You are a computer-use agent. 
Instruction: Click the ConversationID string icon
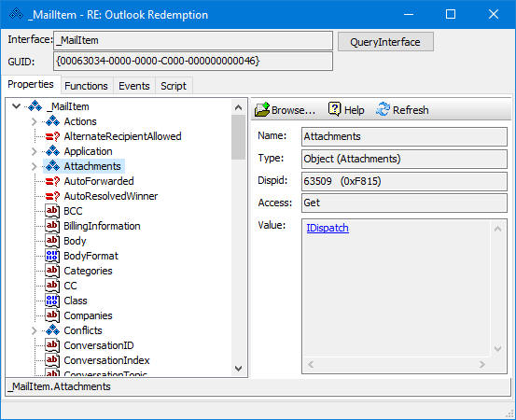click(52, 345)
